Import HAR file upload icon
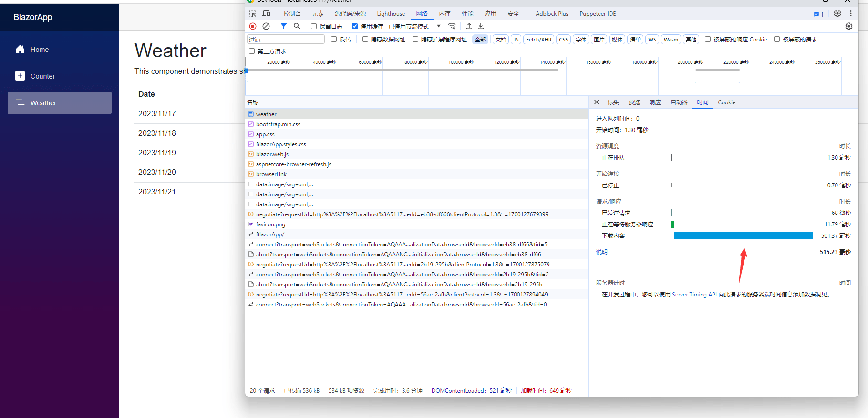This screenshot has height=418, width=868. [469, 26]
